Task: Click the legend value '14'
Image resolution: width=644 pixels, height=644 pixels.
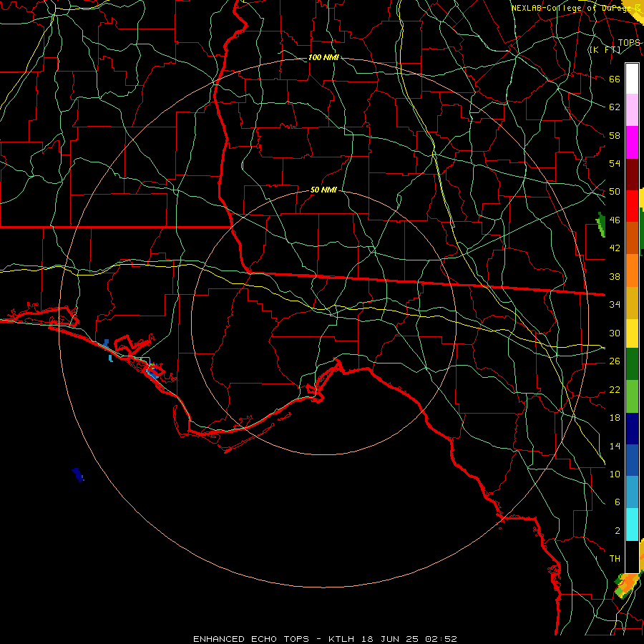Action: (x=615, y=446)
